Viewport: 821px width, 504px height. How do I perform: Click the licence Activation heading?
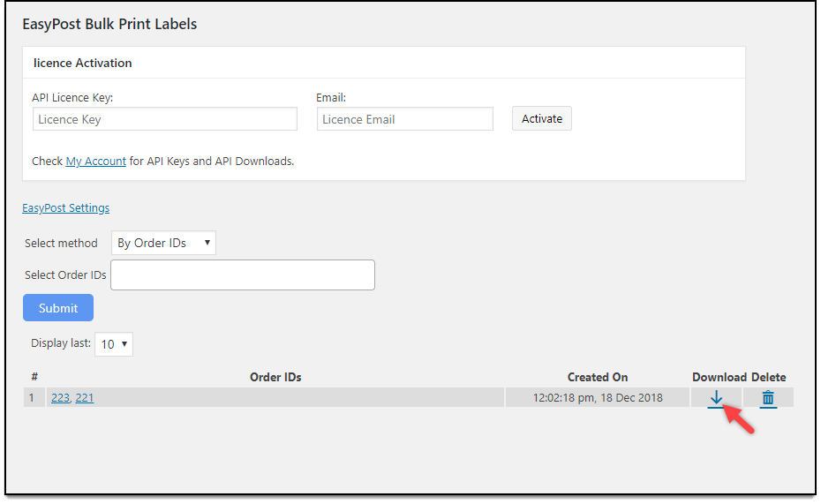83,63
